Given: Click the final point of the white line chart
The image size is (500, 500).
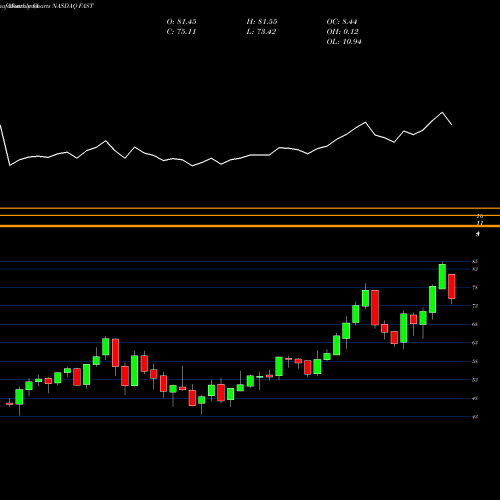Looking at the screenshot, I should [x=452, y=125].
